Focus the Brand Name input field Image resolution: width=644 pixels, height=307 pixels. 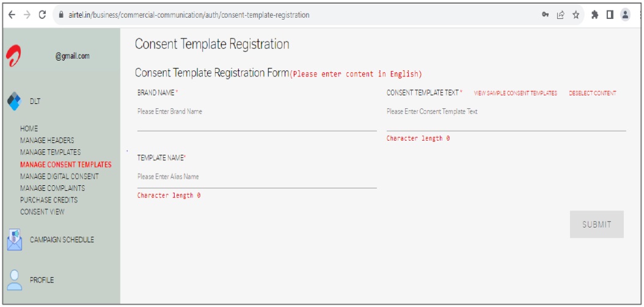click(257, 117)
